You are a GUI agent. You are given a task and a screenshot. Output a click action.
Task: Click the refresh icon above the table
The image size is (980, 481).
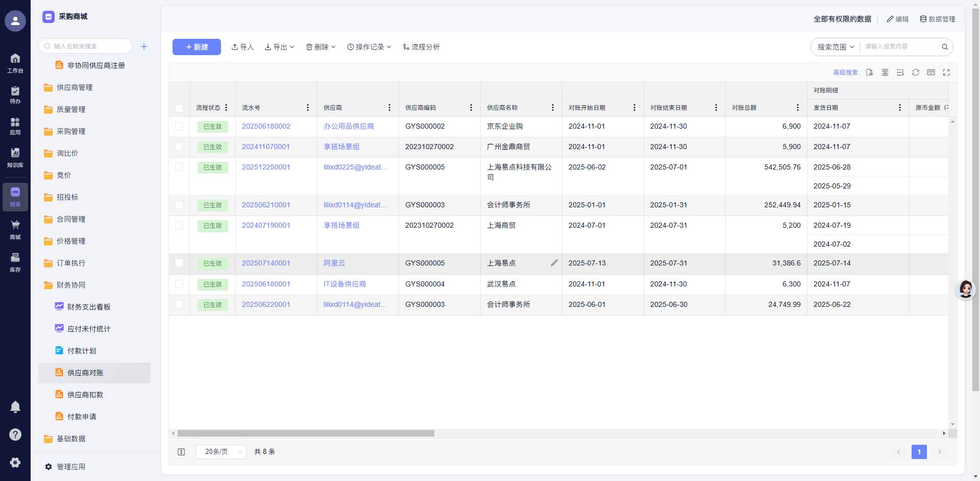[x=916, y=73]
